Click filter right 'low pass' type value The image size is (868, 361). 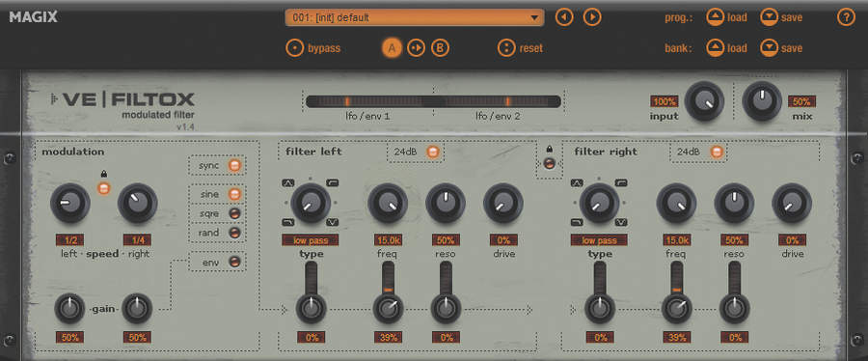coord(599,240)
